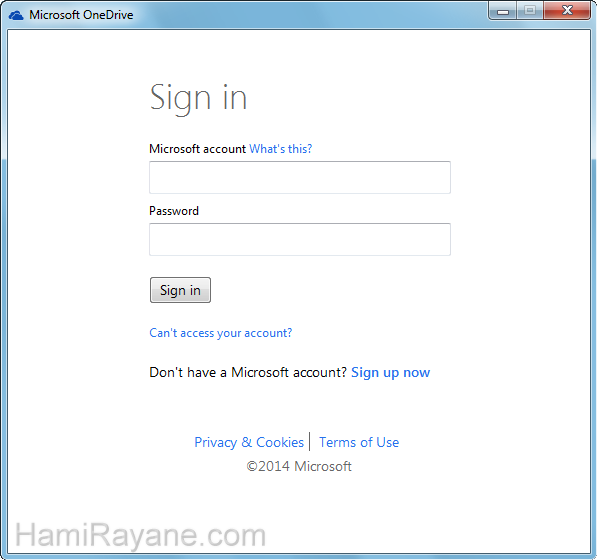Minimize the Microsoft OneDrive window
Viewport: 597px width, 560px height.
click(503, 11)
